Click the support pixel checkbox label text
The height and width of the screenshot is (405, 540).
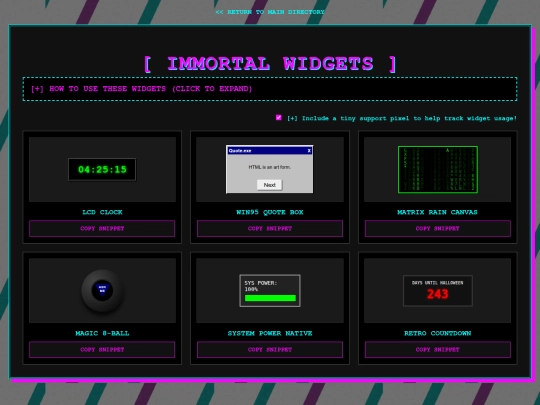[x=402, y=118]
